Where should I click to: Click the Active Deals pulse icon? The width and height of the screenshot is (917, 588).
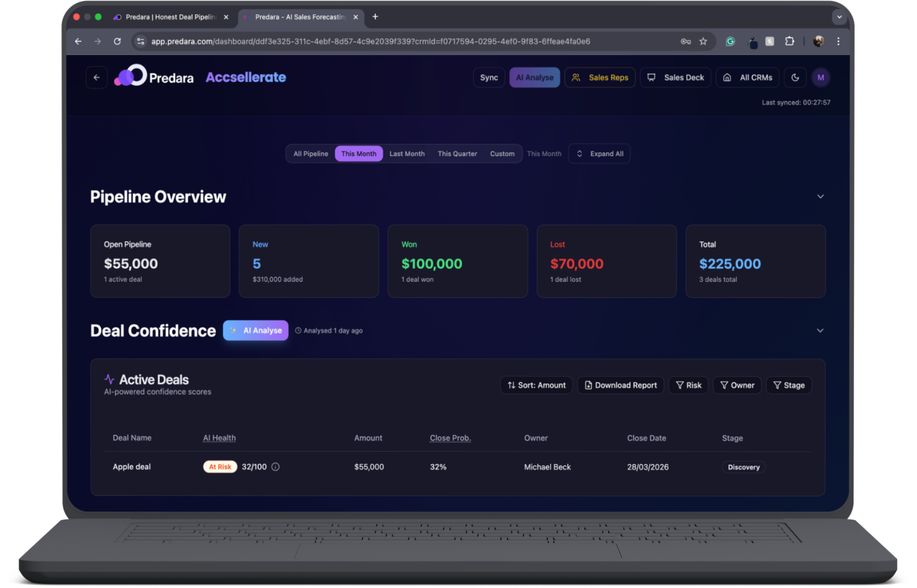click(x=109, y=379)
